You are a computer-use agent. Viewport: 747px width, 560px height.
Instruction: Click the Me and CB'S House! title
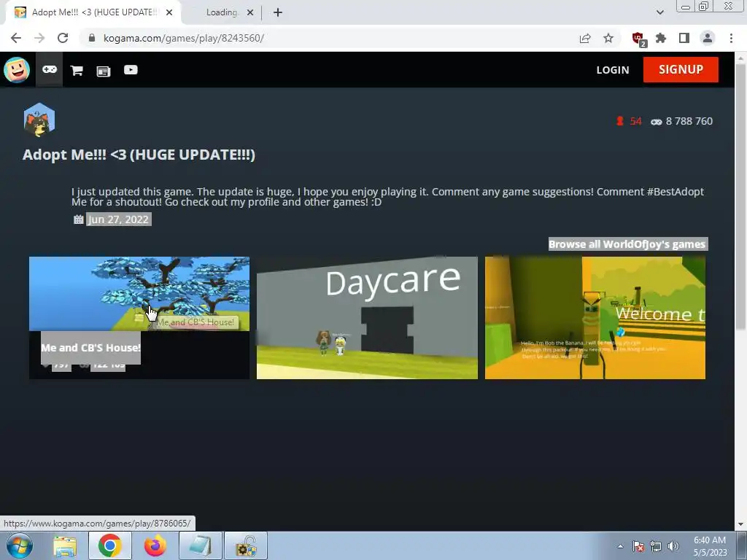90,348
